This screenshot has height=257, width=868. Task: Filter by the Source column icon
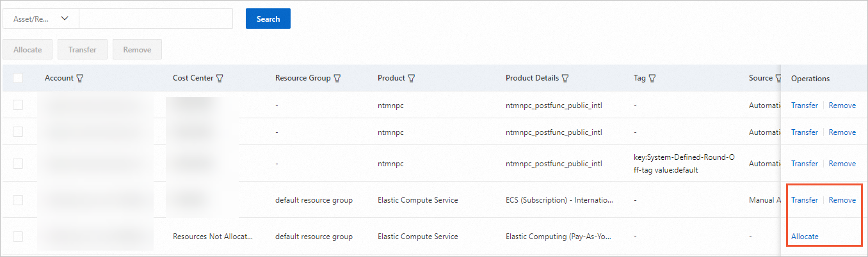(x=778, y=79)
